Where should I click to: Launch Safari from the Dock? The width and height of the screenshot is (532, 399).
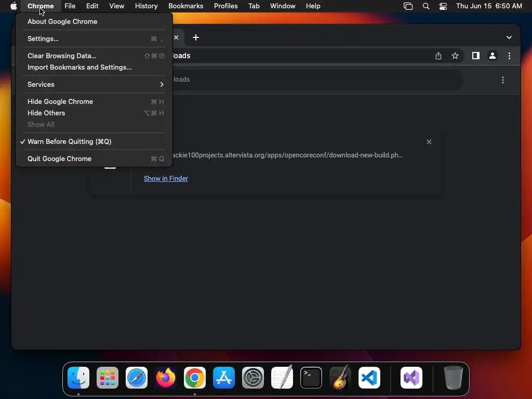(x=137, y=378)
